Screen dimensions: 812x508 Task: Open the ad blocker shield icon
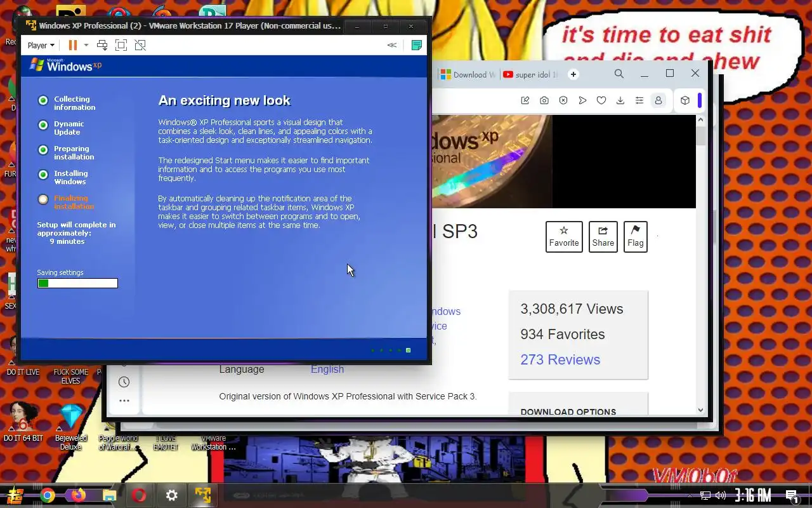click(563, 100)
